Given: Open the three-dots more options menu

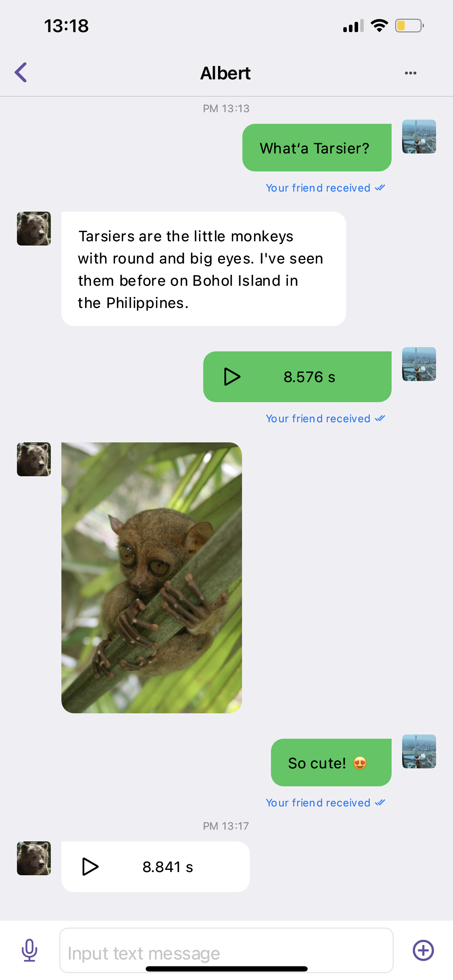Looking at the screenshot, I should (410, 73).
